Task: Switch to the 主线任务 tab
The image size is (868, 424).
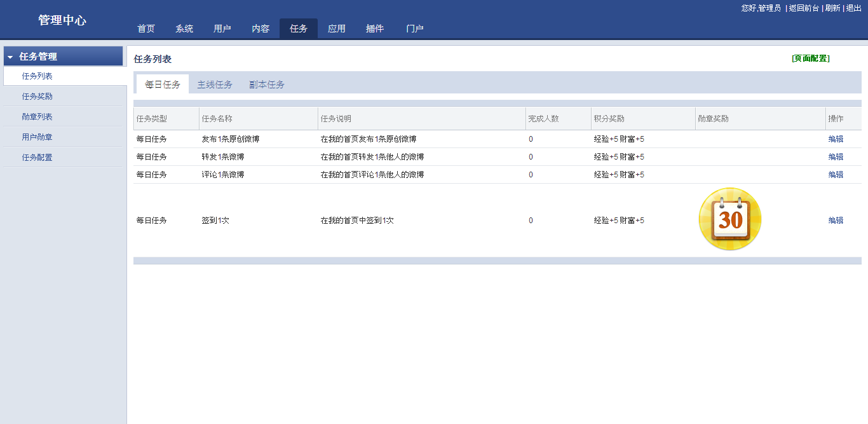Action: coord(215,85)
